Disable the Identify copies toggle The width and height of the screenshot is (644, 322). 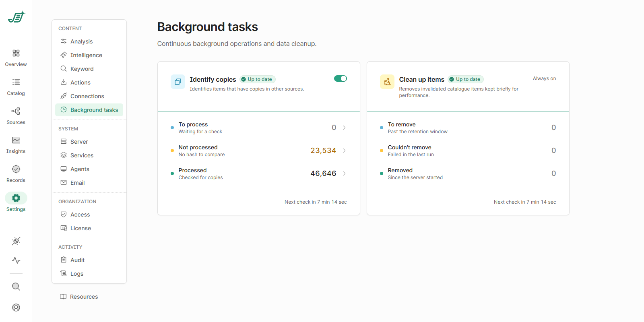pyautogui.click(x=341, y=78)
